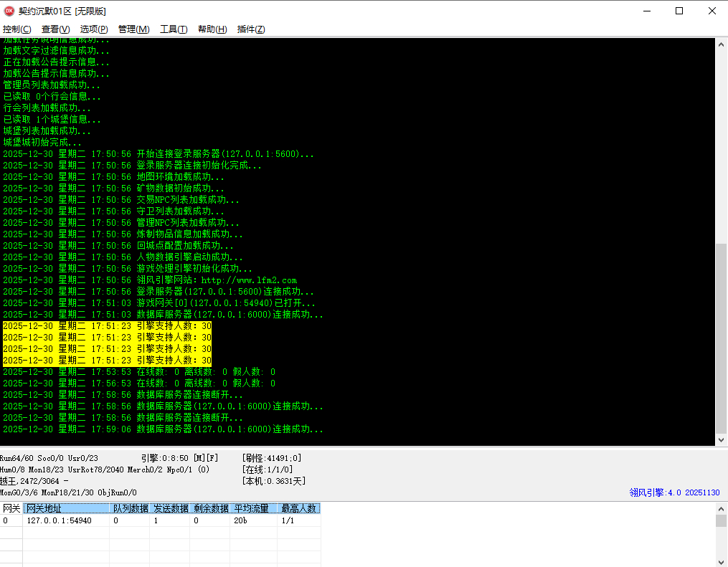
Task: Click the 队列数据 column header
Action: [x=130, y=508]
